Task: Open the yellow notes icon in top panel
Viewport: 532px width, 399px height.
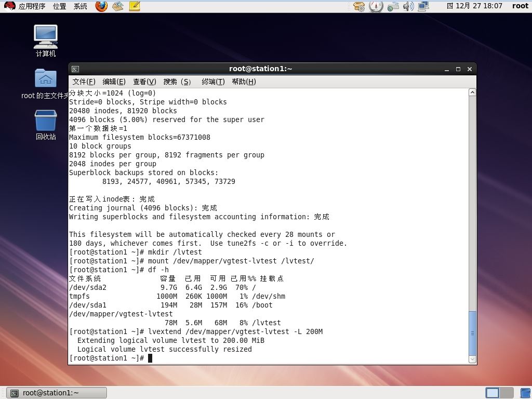Action: [135, 6]
